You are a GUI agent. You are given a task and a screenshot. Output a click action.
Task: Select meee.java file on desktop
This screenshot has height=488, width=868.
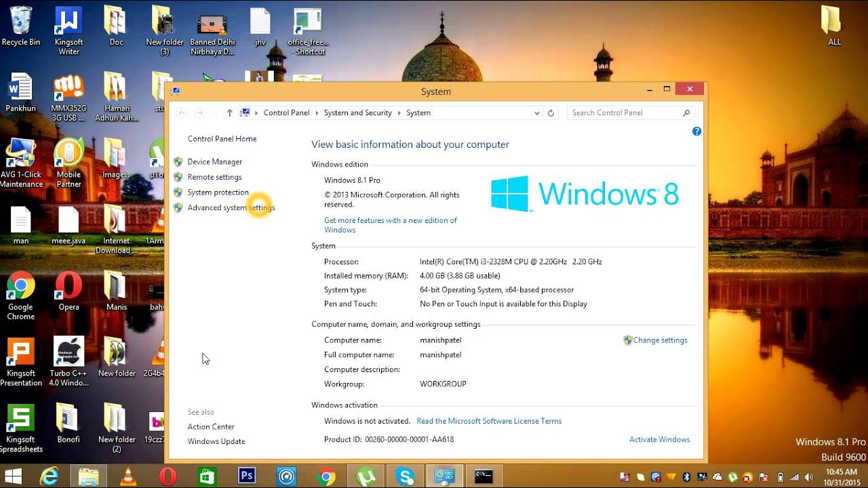[x=68, y=226]
